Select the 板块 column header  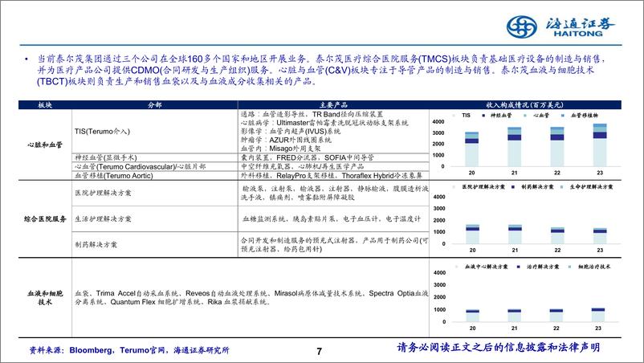[45, 104]
